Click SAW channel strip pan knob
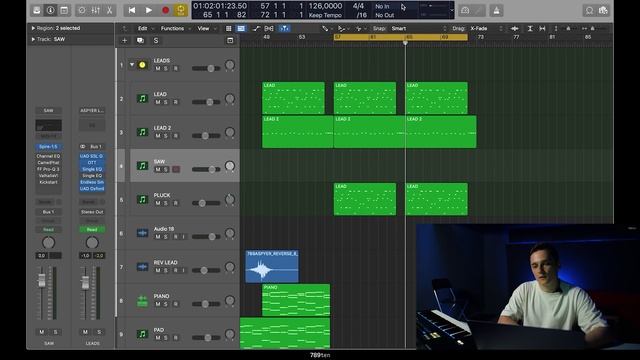The height and width of the screenshot is (360, 640). pyautogui.click(x=49, y=242)
